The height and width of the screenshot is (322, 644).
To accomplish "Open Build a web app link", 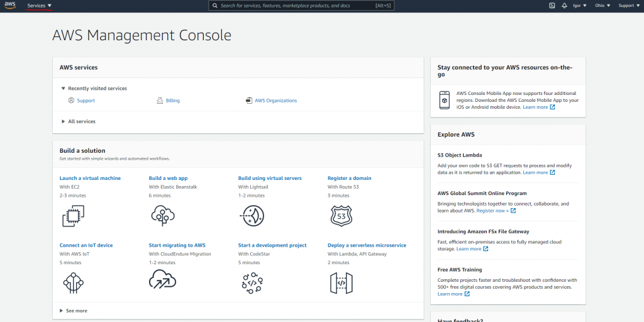I will click(168, 178).
